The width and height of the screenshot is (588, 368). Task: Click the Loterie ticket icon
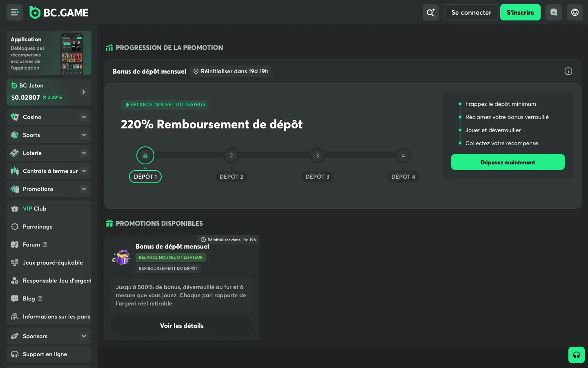click(15, 153)
